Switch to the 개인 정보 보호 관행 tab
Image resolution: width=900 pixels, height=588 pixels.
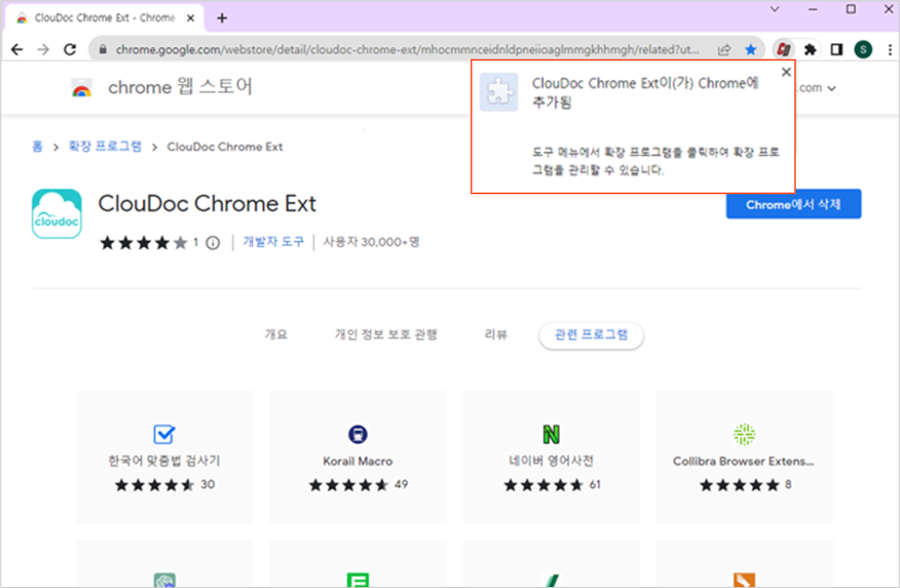(385, 334)
